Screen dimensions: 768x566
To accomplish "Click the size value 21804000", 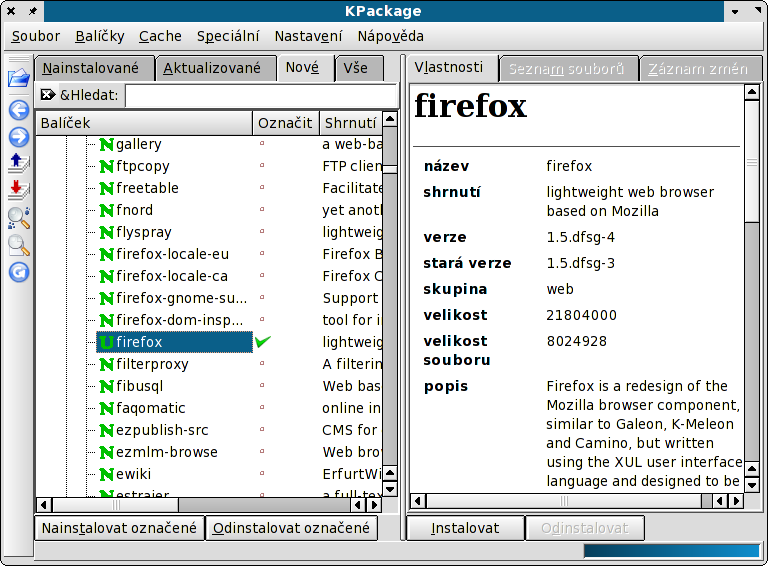I will (x=581, y=315).
